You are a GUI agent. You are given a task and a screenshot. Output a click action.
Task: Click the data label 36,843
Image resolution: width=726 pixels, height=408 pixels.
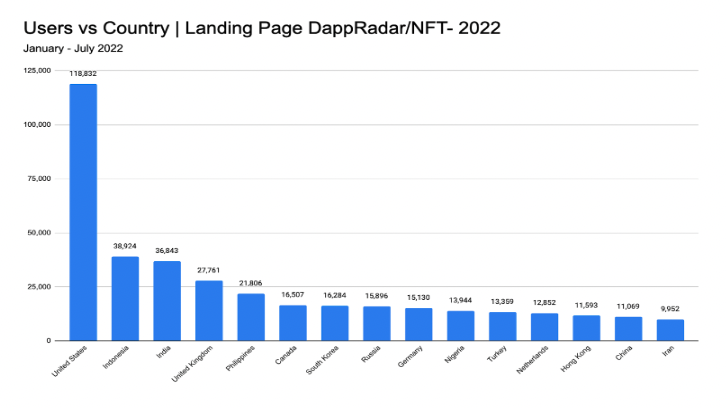tap(167, 251)
